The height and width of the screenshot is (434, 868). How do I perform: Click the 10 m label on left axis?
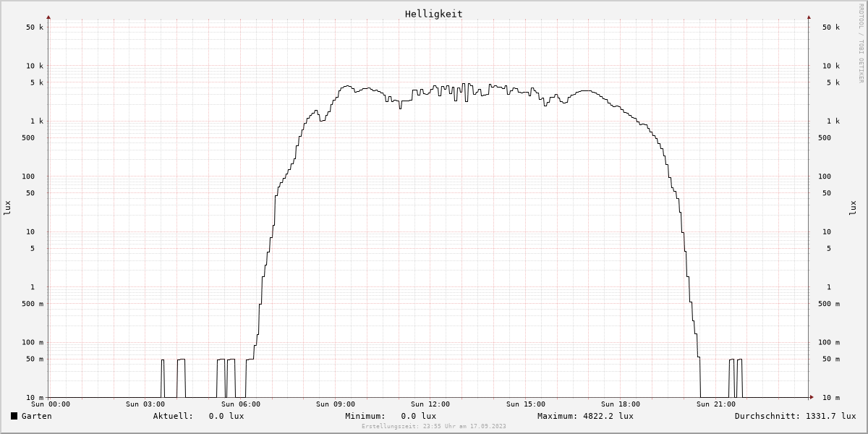pos(35,398)
